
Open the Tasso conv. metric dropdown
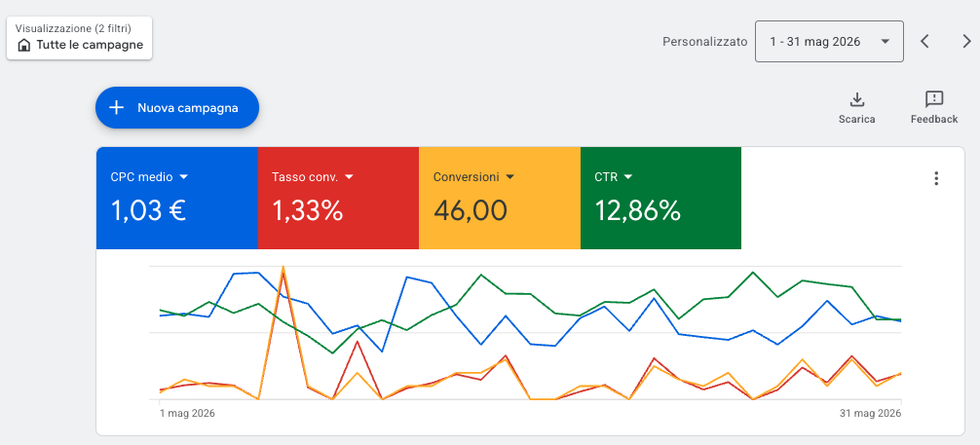pyautogui.click(x=313, y=177)
